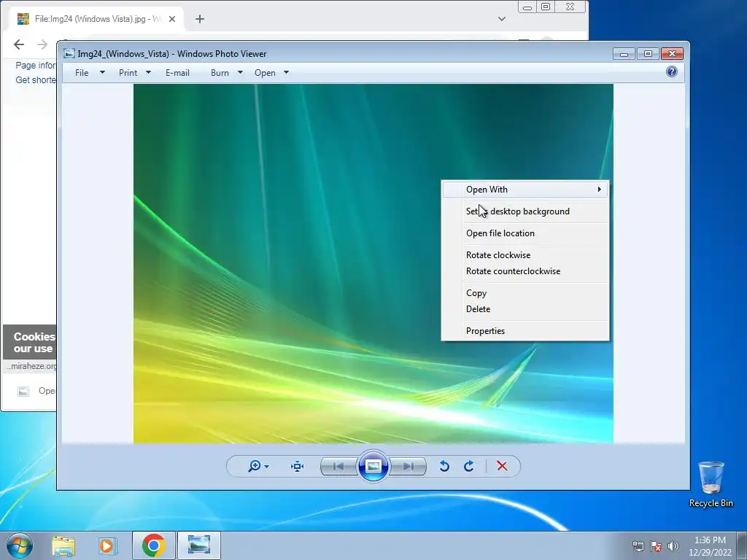The width and height of the screenshot is (747, 560).
Task: Choose Copy from context menu
Action: [x=525, y=293]
